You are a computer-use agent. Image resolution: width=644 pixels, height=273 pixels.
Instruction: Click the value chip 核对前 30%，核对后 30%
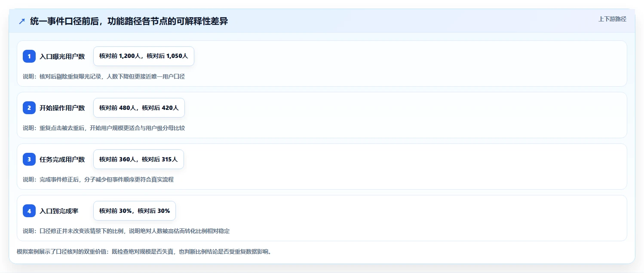(x=135, y=211)
